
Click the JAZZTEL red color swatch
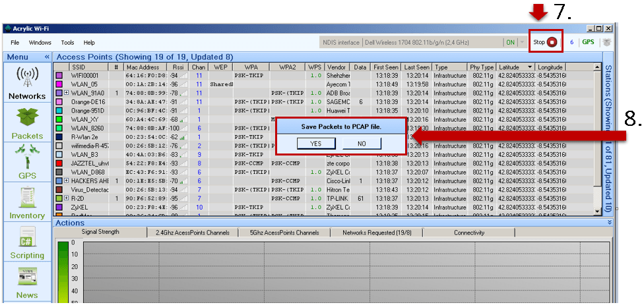(59, 163)
